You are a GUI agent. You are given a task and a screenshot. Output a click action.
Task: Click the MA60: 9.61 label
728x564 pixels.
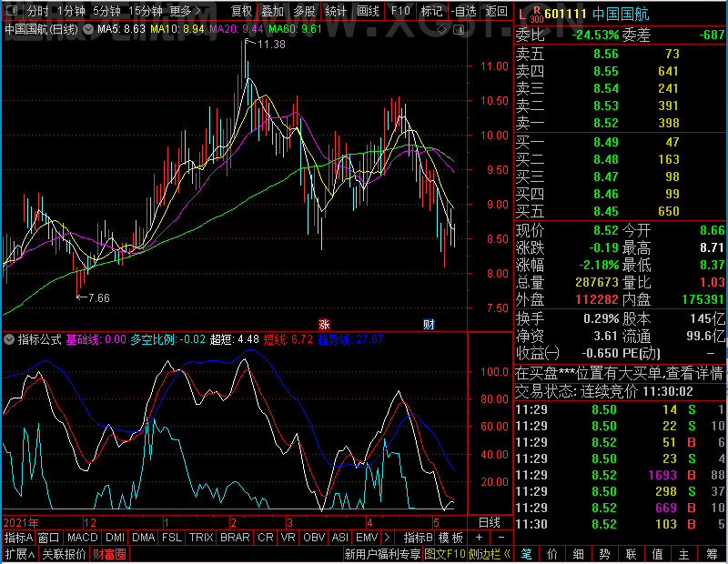coord(295,29)
